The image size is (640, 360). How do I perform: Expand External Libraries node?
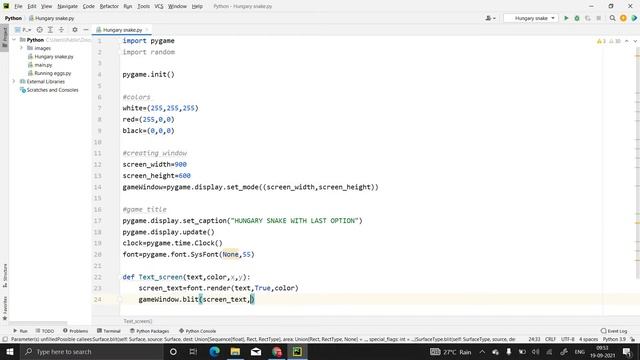(14, 82)
